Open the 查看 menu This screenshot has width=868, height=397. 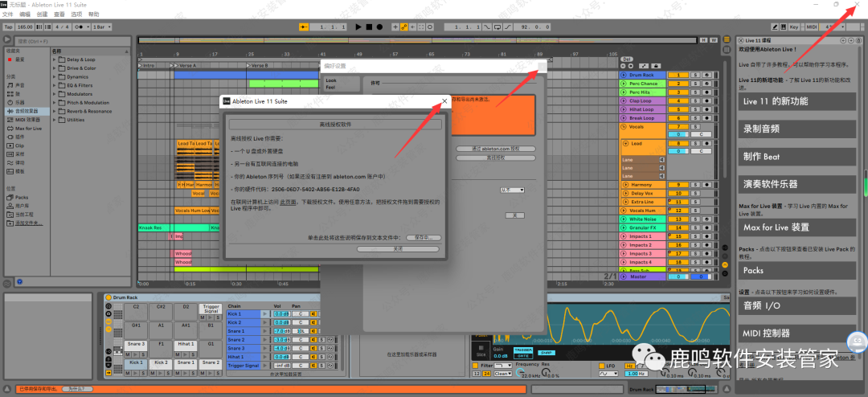click(x=59, y=14)
